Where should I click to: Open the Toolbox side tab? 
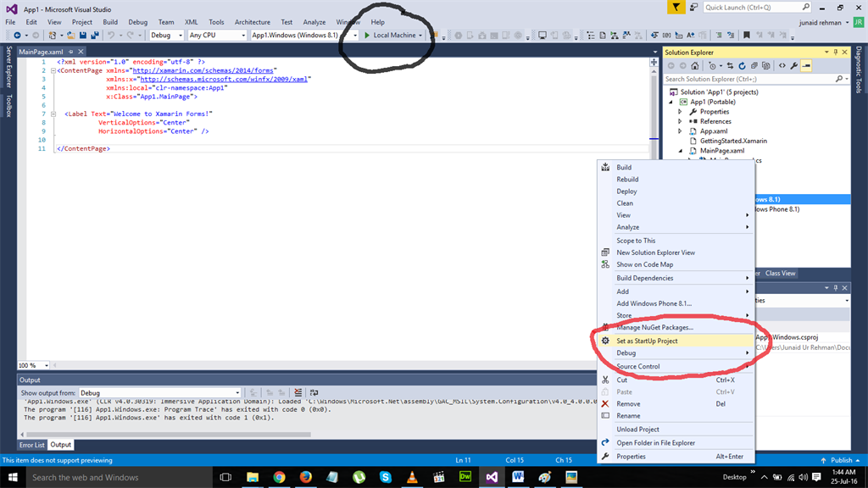[8, 106]
